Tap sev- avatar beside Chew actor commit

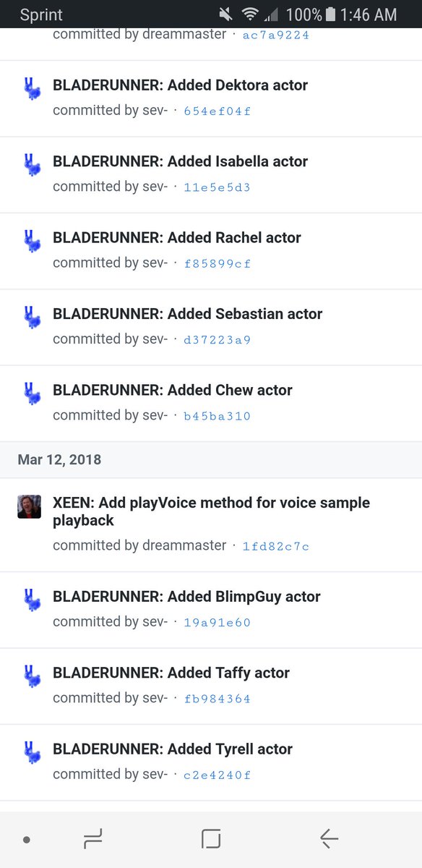(x=30, y=393)
